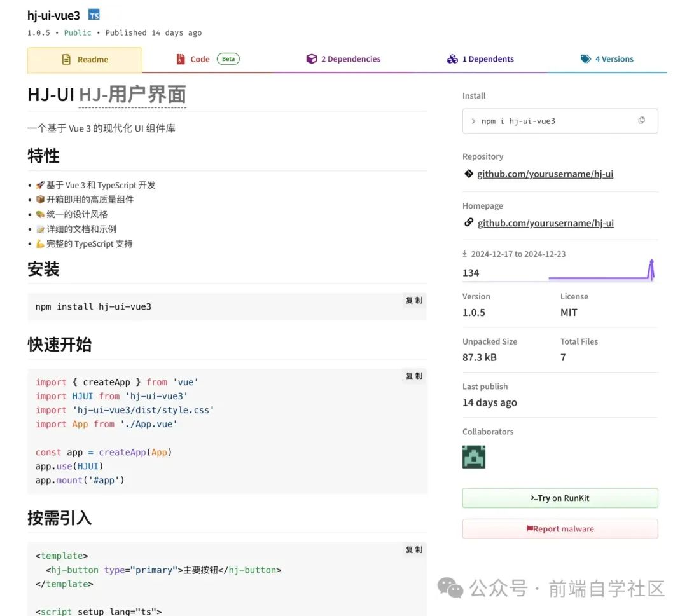Copy the hj-button template code block
Screen dimensions: 687x616
[x=414, y=549]
